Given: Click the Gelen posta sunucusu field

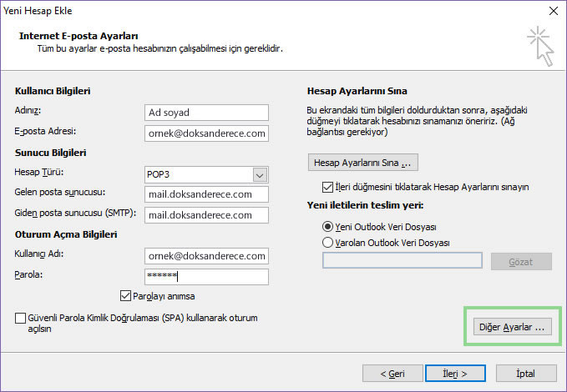Looking at the screenshot, I should point(206,194).
